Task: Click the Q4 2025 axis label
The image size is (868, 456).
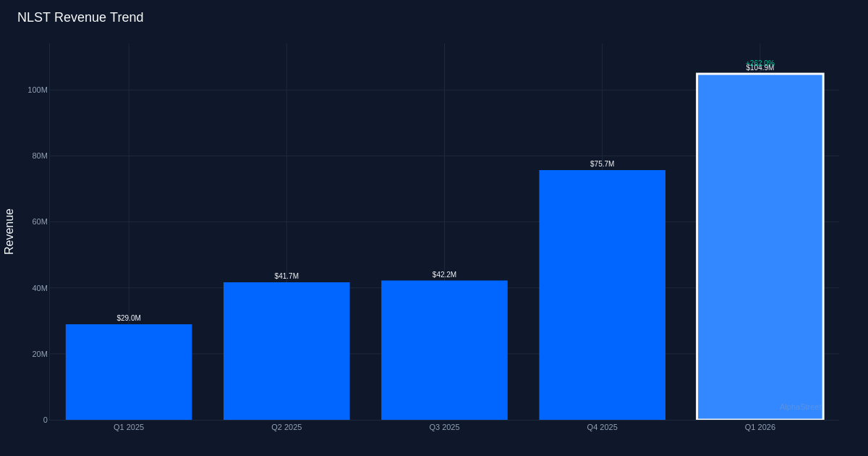Action: tap(602, 427)
